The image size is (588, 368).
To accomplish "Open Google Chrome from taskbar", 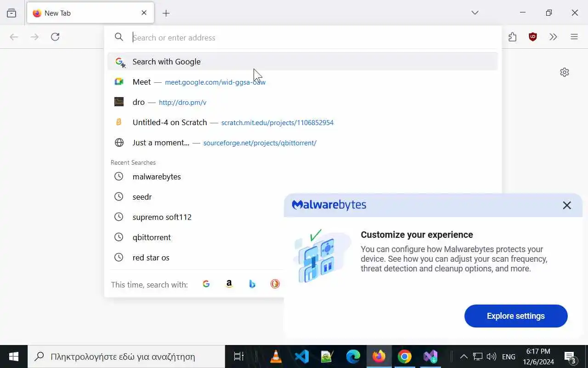I will (405, 356).
